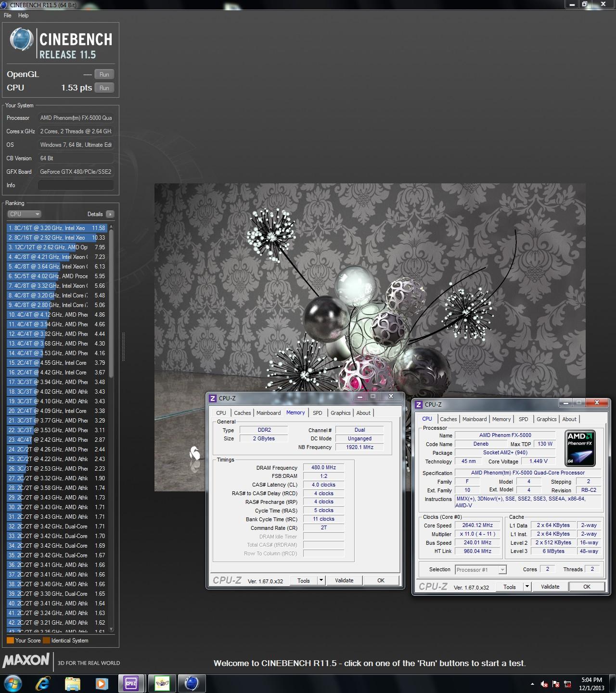Select ranking entry 10 at 4.12 GHz
Image resolution: width=616 pixels, height=693 pixels.
pos(57,315)
